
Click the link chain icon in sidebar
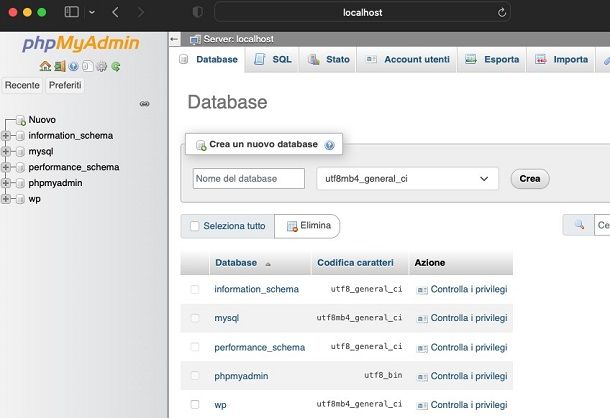[x=145, y=104]
